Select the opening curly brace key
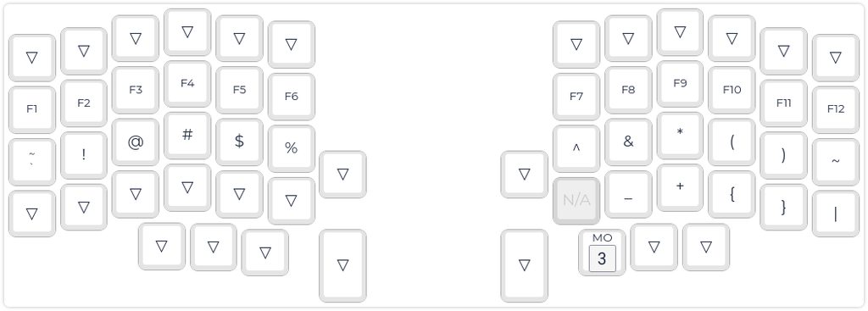The height and width of the screenshot is (311, 868). [x=732, y=194]
